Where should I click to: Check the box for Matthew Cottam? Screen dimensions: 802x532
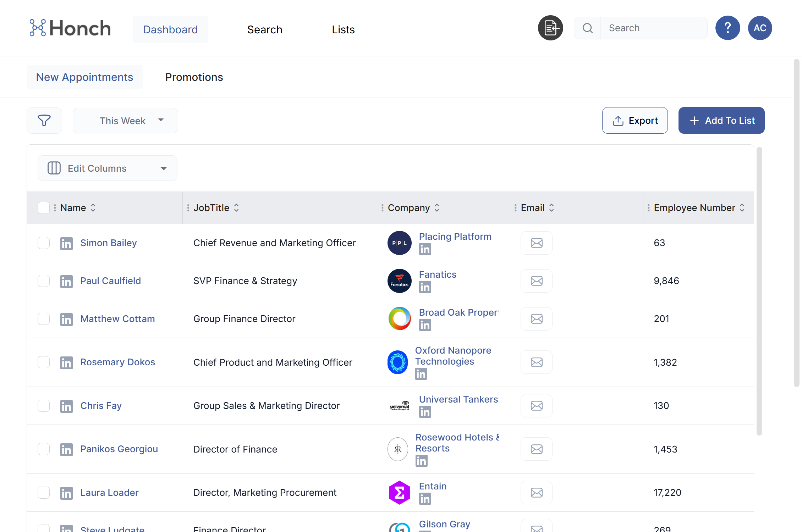pos(44,319)
